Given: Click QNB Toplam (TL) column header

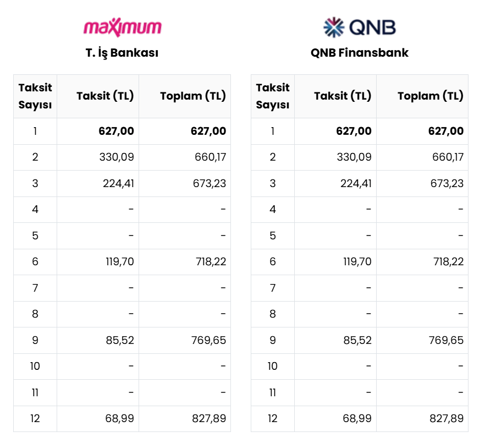Looking at the screenshot, I should (422, 96).
